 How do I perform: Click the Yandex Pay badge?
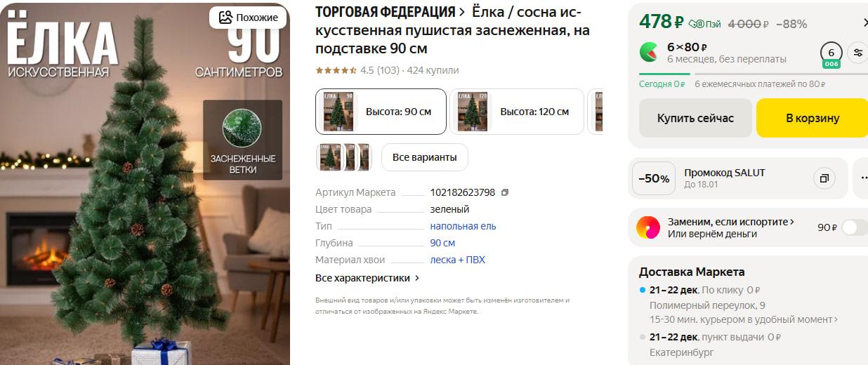[x=704, y=24]
